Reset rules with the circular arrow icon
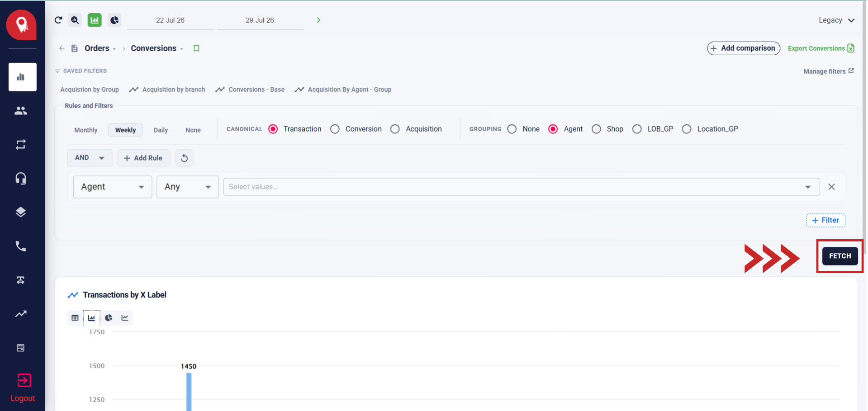 point(184,158)
